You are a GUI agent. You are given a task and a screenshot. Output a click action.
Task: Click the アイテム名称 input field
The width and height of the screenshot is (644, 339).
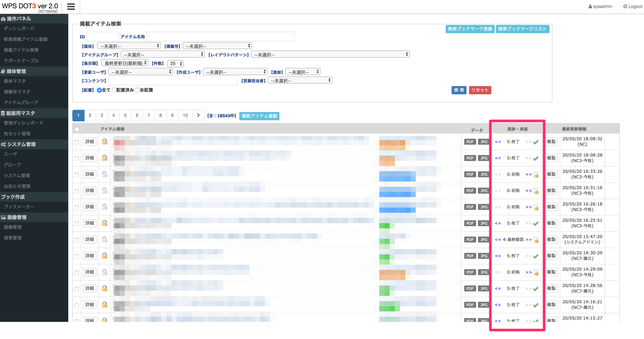point(220,36)
